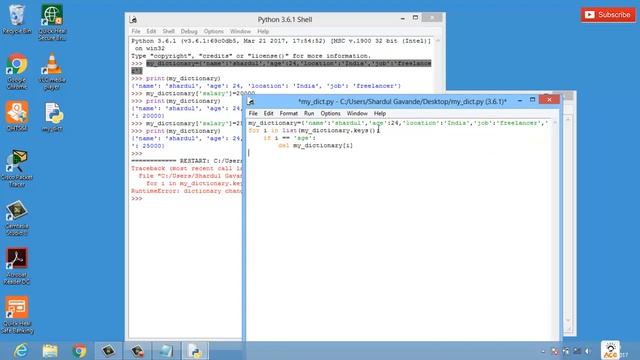Open Help menu in my_dict.py editor
Viewport: 640px width, 360px height.
380,113
